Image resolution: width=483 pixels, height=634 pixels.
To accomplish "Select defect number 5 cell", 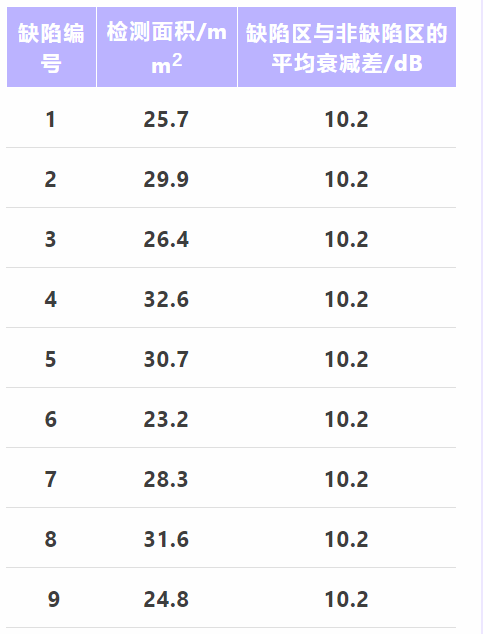I will tap(51, 359).
